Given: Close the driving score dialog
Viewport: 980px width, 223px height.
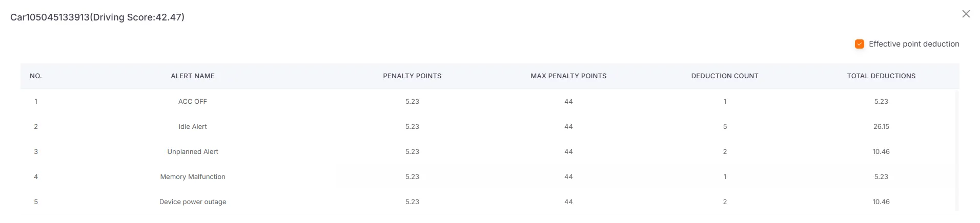Looking at the screenshot, I should [966, 14].
